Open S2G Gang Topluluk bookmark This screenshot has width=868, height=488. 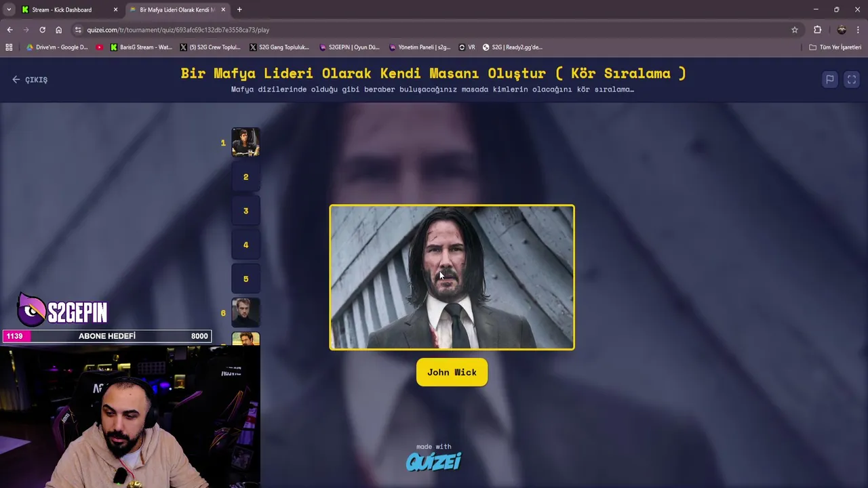tap(279, 47)
